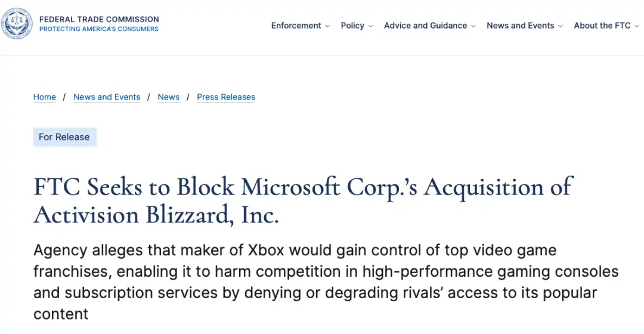Expand the About the FTC chevron
644x334 pixels.
(637, 26)
